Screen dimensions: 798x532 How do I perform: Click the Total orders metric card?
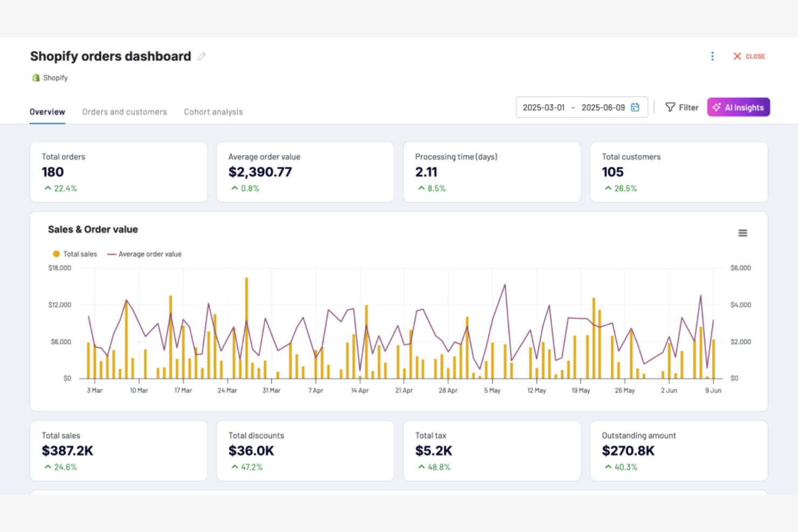click(x=119, y=172)
